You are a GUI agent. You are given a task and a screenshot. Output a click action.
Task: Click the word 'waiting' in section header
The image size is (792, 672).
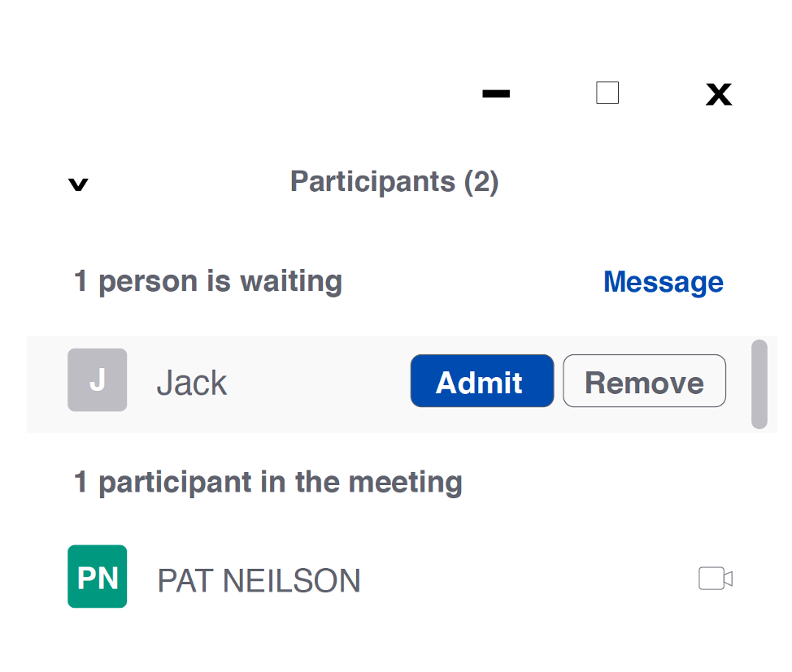pos(291,281)
